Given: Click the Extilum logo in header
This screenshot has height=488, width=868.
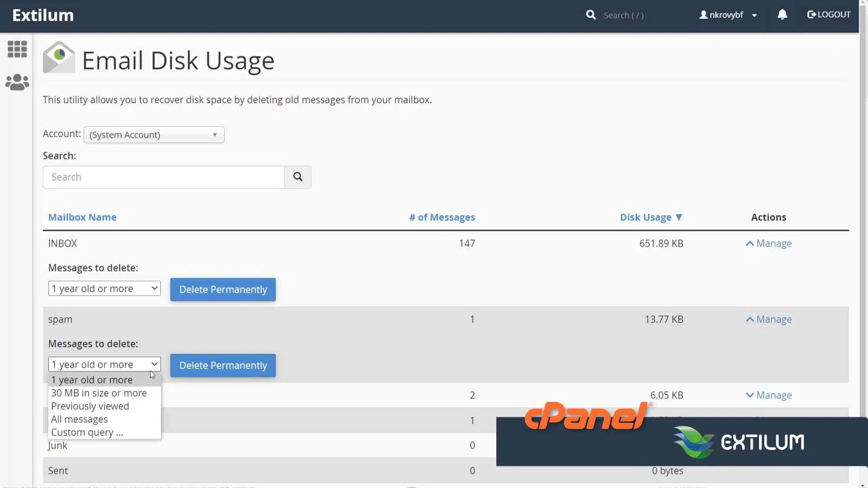Looking at the screenshot, I should pyautogui.click(x=43, y=15).
